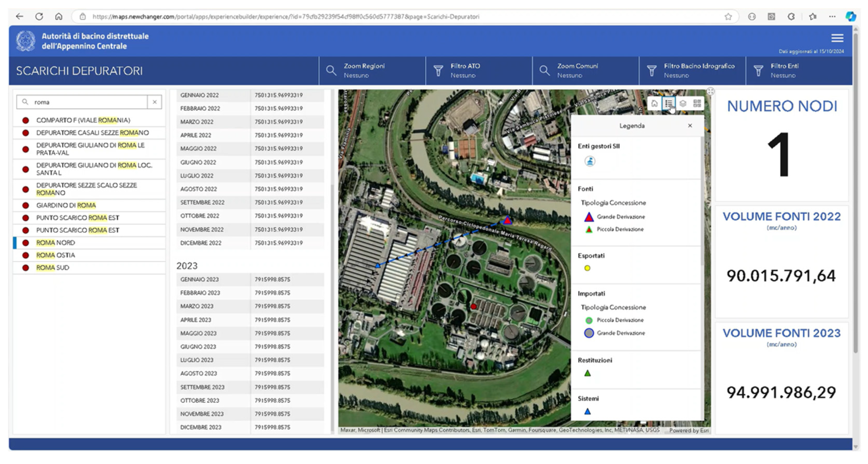Expand map to fullscreen via corner icon
The width and height of the screenshot is (868, 464).
tap(710, 91)
